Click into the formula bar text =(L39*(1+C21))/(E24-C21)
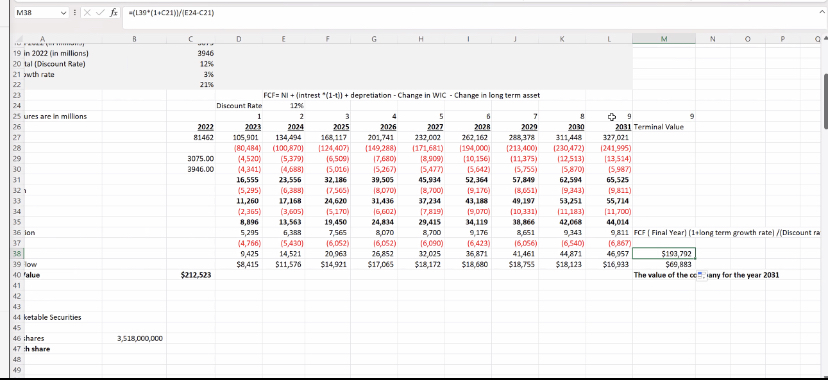 [x=171, y=13]
